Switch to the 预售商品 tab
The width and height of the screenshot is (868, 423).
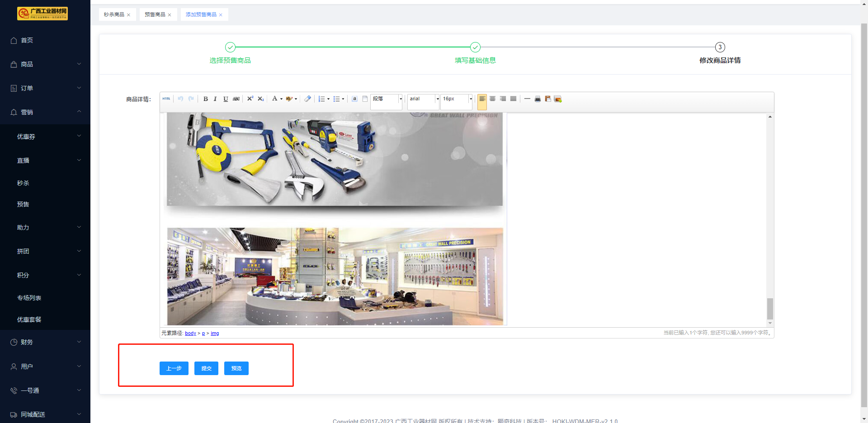click(155, 14)
